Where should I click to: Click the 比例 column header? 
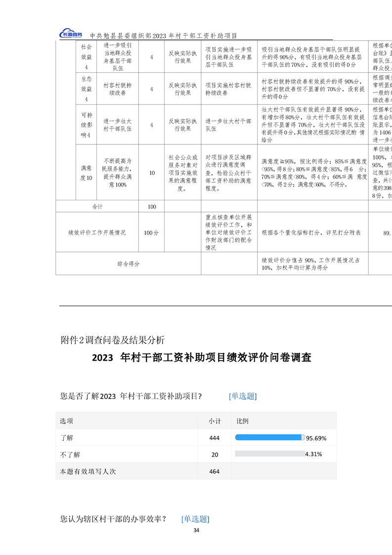242,421
